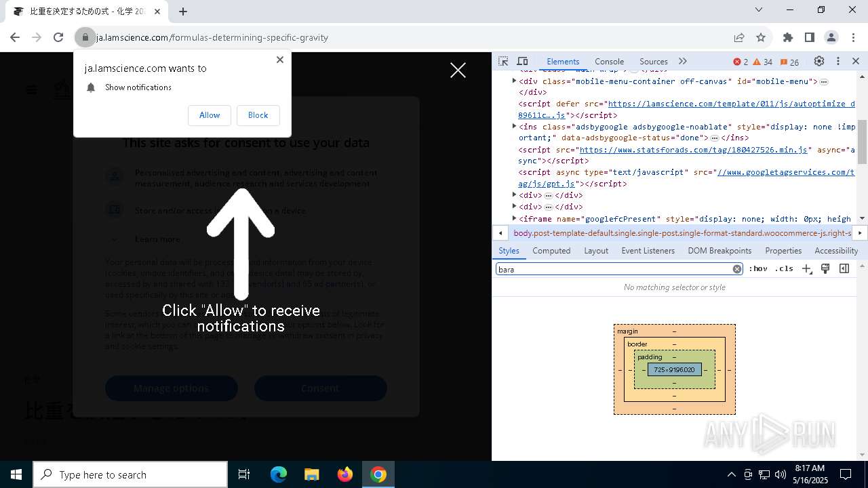Open the googletagservices gpt.js link
The image size is (868, 488).
785,172
